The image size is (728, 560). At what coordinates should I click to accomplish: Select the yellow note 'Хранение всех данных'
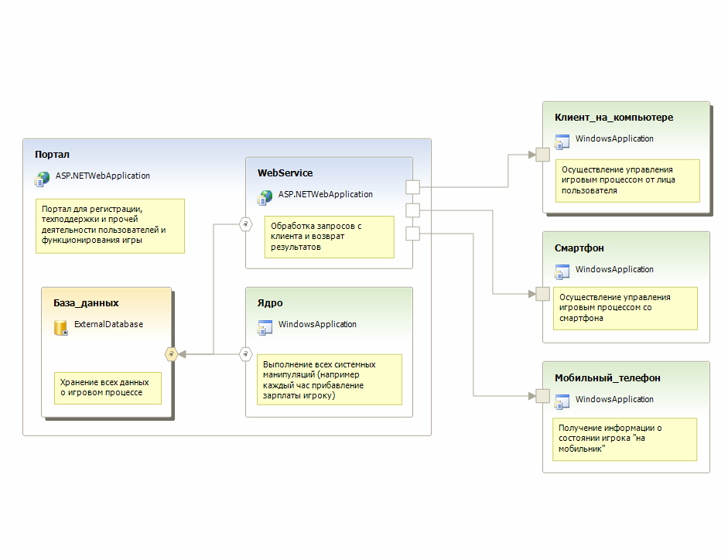pyautogui.click(x=108, y=388)
